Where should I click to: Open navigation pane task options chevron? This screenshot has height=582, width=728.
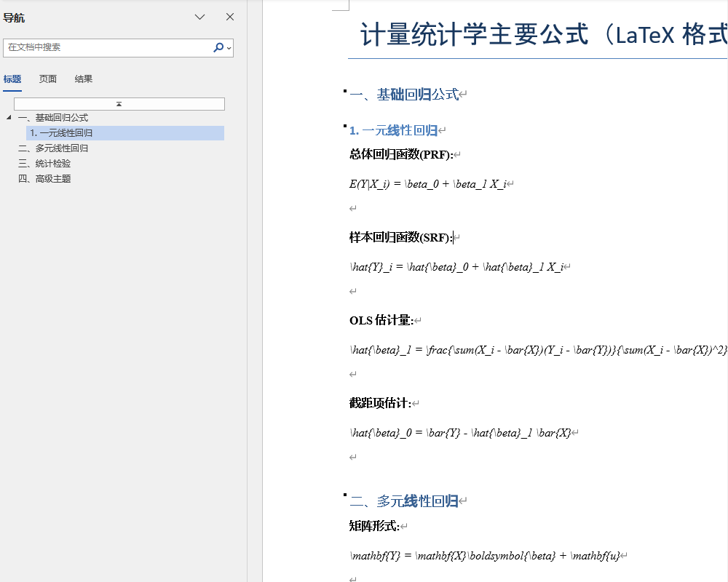point(199,17)
